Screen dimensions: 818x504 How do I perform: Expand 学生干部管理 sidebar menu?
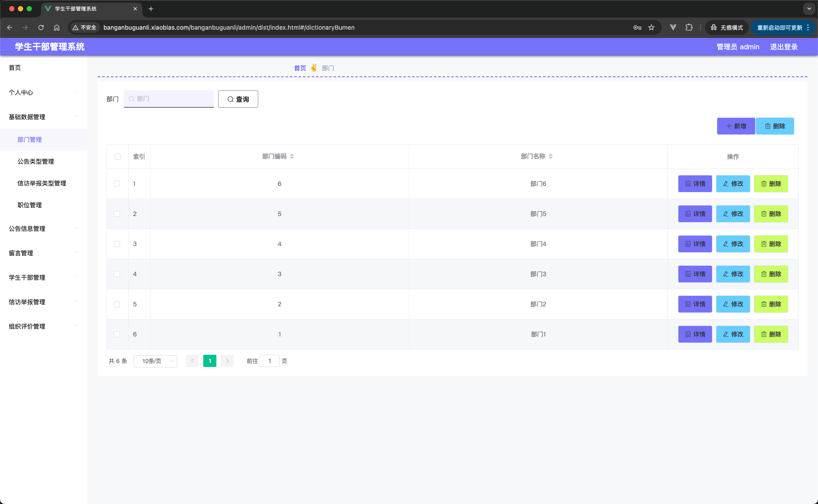[x=44, y=278]
